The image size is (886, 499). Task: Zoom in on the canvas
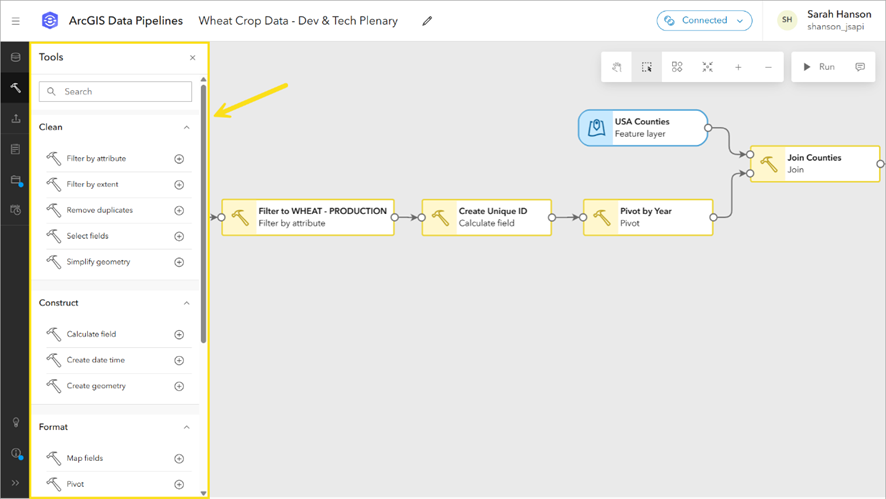coord(738,67)
